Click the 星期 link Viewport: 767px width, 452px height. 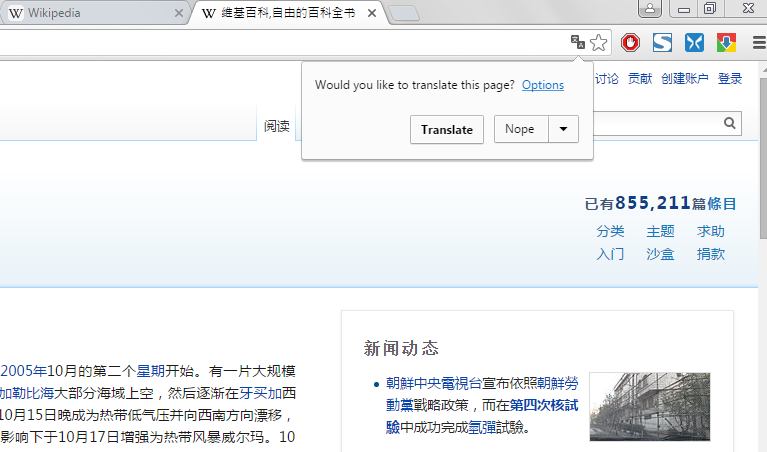point(150,371)
